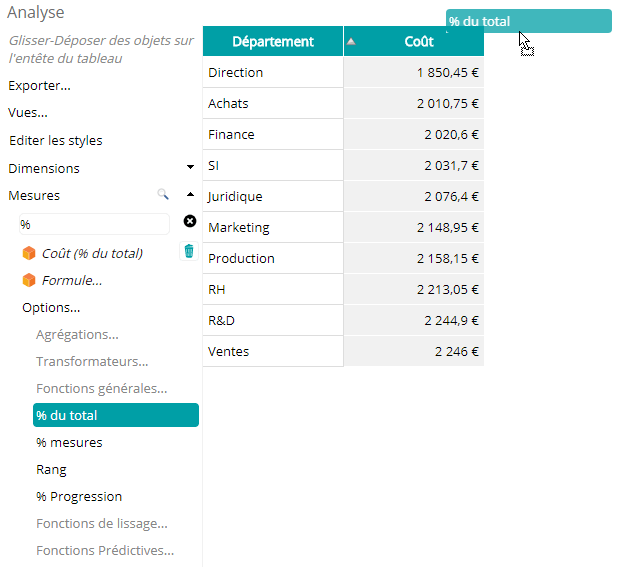Click the orange cube icon next to Formule
Image resolution: width=626 pixels, height=567 pixels.
(x=29, y=280)
